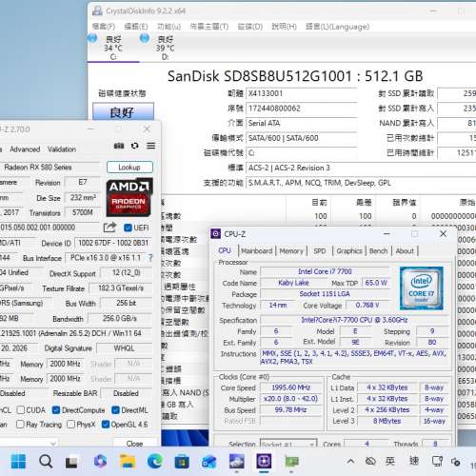The height and width of the screenshot is (476, 476).
Task: Open Outlook from the taskbar
Action: (x=209, y=462)
